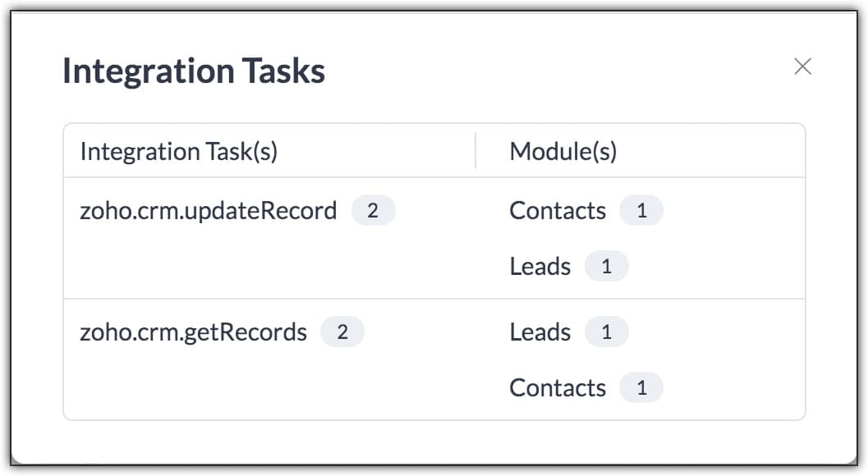This screenshot has width=868, height=476.
Task: Click the separator line between the two task rows
Action: [x=434, y=299]
